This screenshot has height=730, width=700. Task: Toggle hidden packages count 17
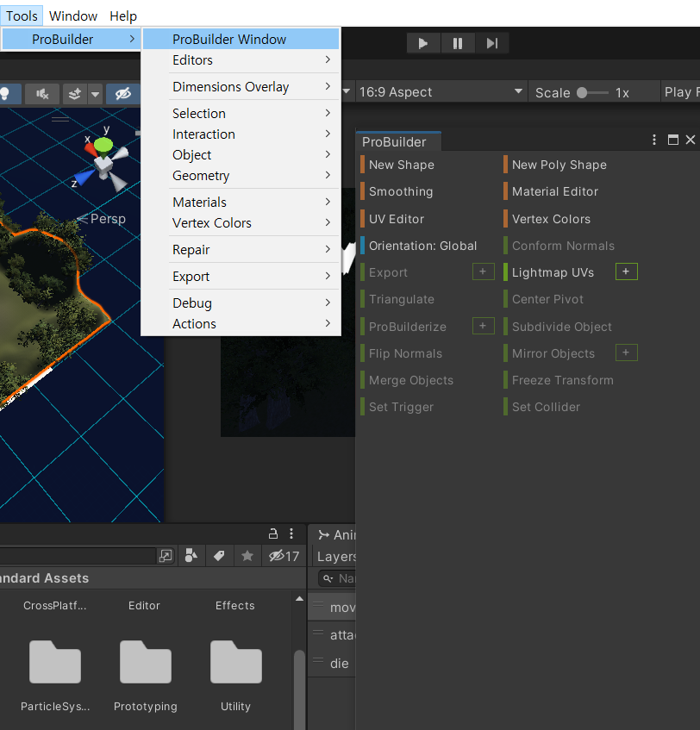284,556
